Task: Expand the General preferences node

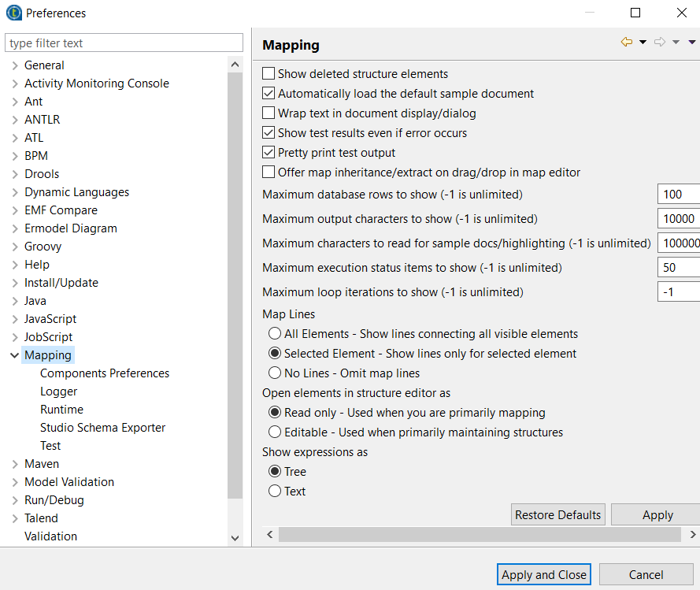Action: (14, 65)
